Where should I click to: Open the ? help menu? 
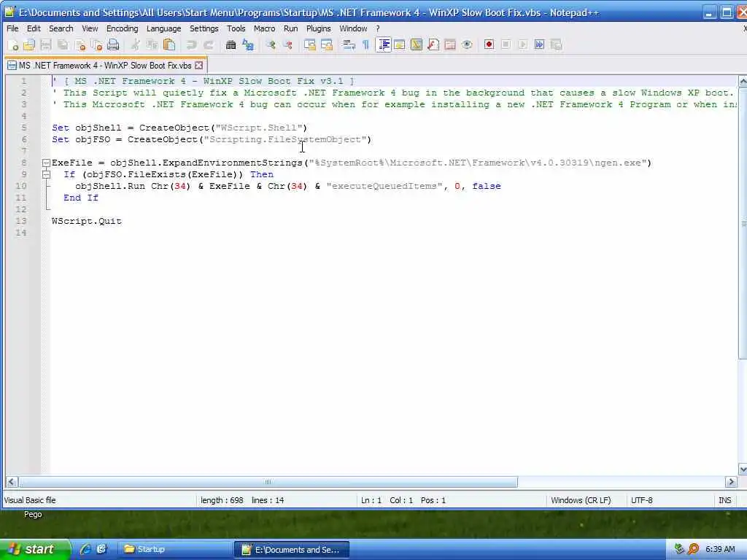(378, 28)
